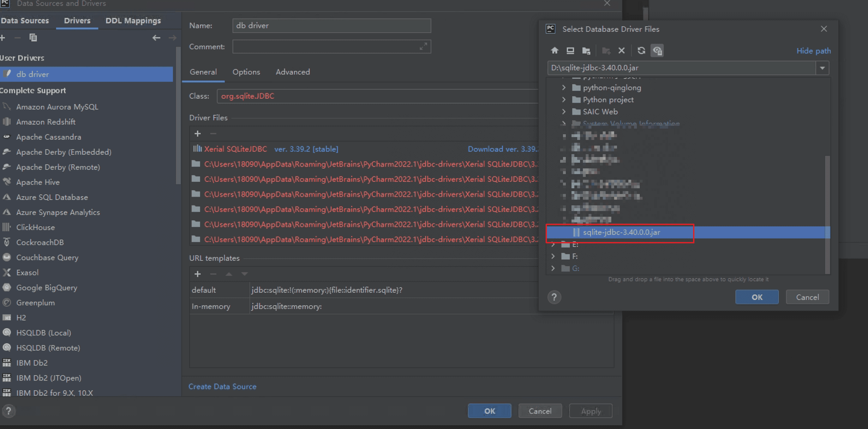868x429 pixels.
Task: Edit the D:\sqlite-jdbc path field
Action: [x=682, y=68]
